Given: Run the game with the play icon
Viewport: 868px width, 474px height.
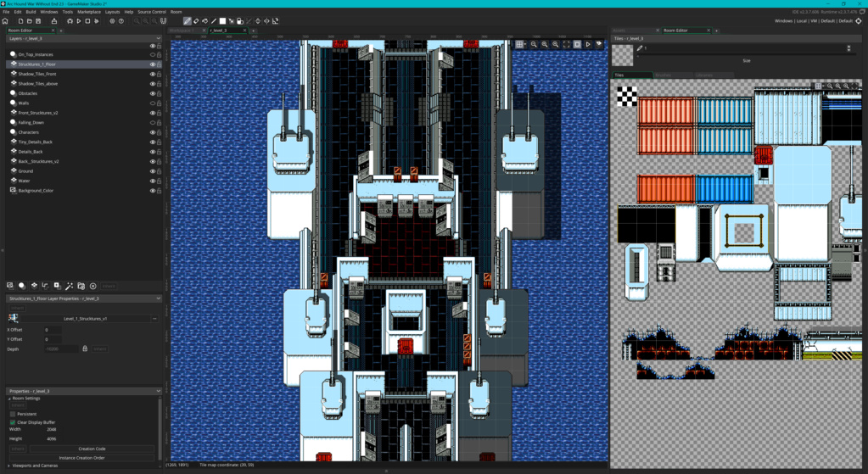Looking at the screenshot, I should [x=79, y=21].
